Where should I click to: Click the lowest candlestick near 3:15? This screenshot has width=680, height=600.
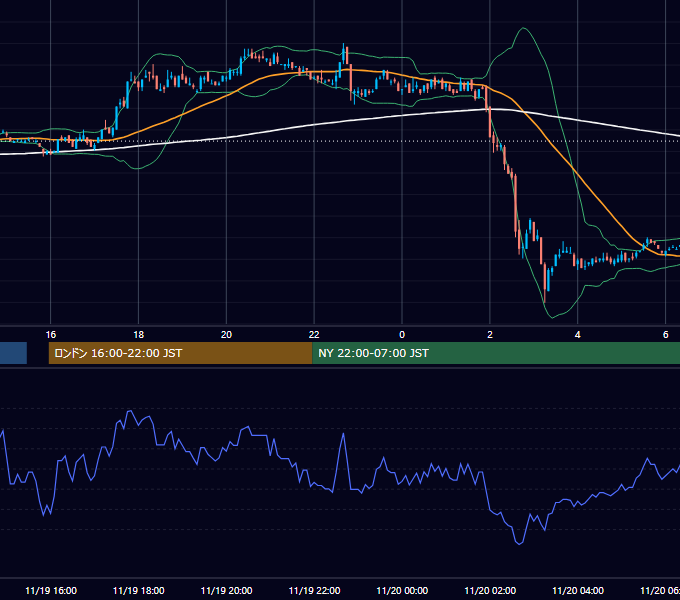point(544,282)
